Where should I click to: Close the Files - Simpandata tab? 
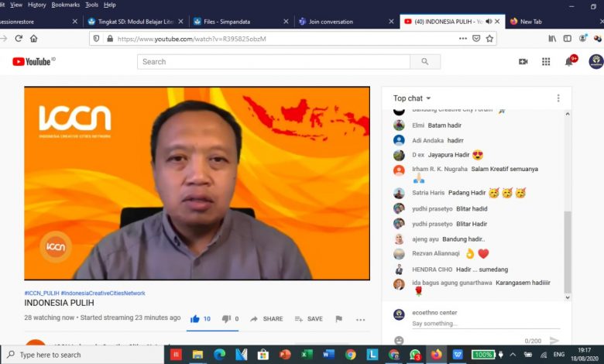coord(286,22)
